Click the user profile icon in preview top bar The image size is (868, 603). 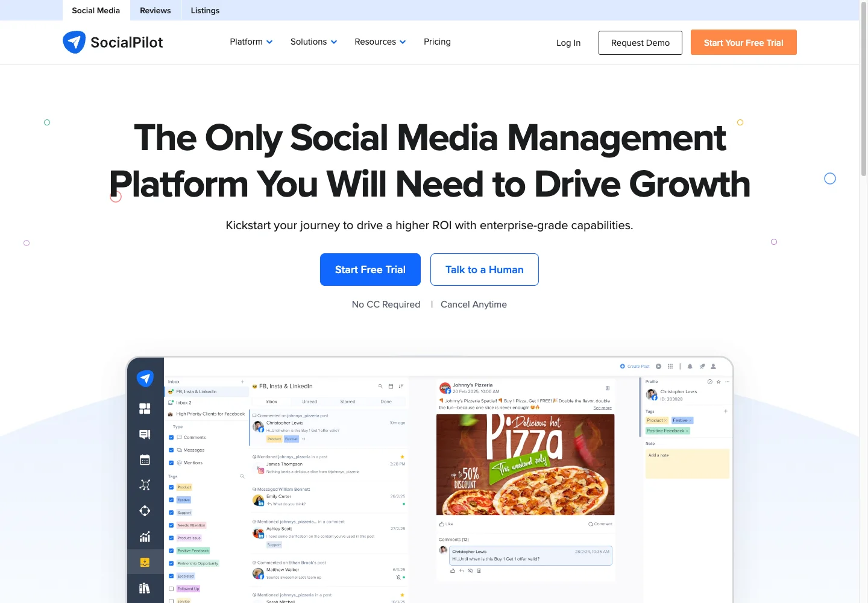(714, 366)
